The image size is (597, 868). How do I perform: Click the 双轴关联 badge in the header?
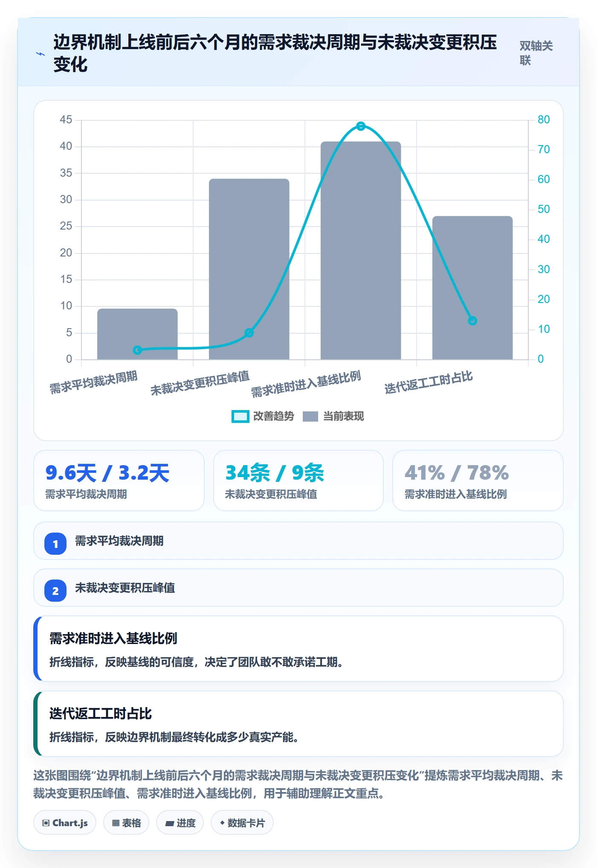[536, 53]
